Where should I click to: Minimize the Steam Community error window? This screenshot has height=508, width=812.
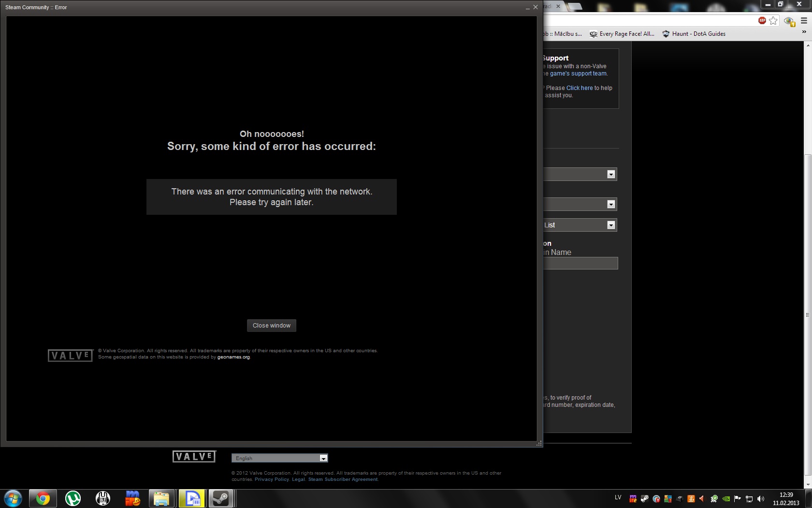click(x=528, y=8)
